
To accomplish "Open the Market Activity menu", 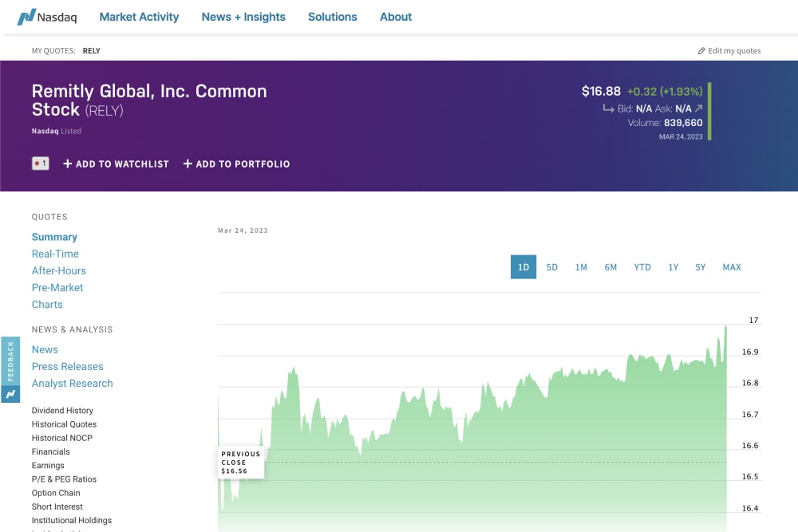I will [139, 17].
